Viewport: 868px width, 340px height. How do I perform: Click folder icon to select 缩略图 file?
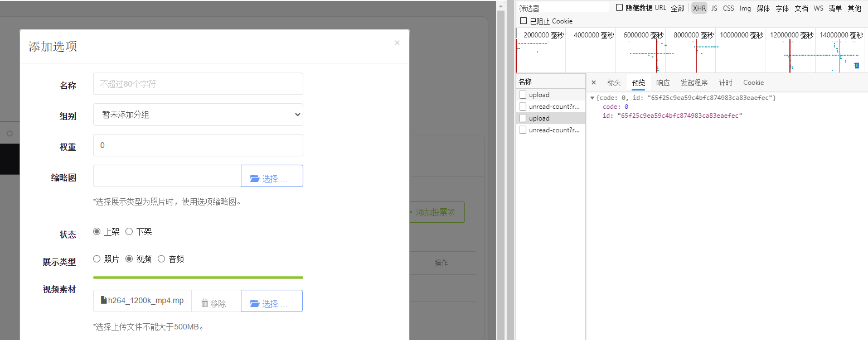point(255,179)
